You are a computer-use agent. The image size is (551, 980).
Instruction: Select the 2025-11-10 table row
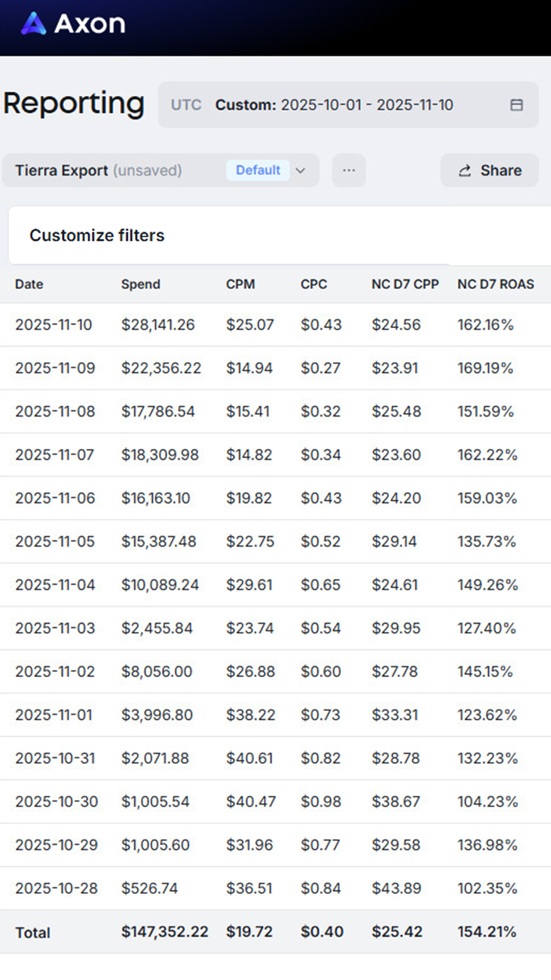(275, 325)
